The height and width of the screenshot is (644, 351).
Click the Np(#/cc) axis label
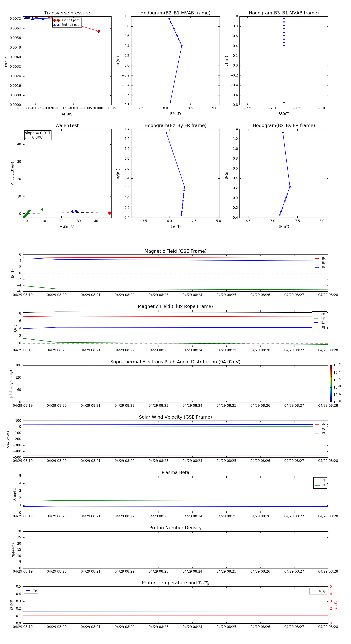coord(13,550)
